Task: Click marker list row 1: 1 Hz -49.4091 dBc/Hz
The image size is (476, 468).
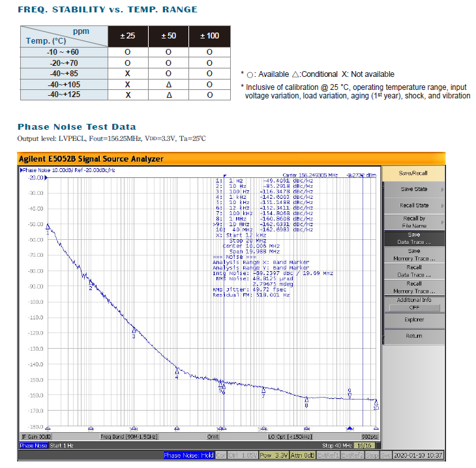Action: 264,181
